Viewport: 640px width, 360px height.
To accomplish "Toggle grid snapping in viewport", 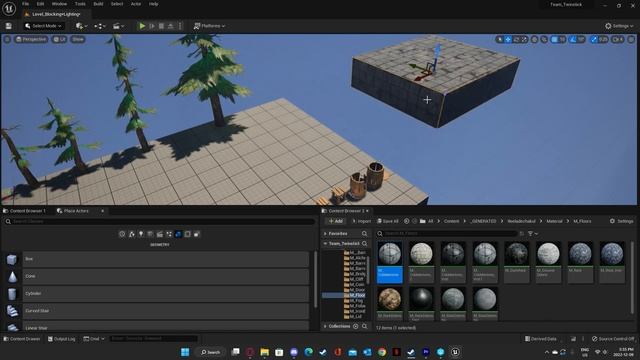I will [554, 40].
